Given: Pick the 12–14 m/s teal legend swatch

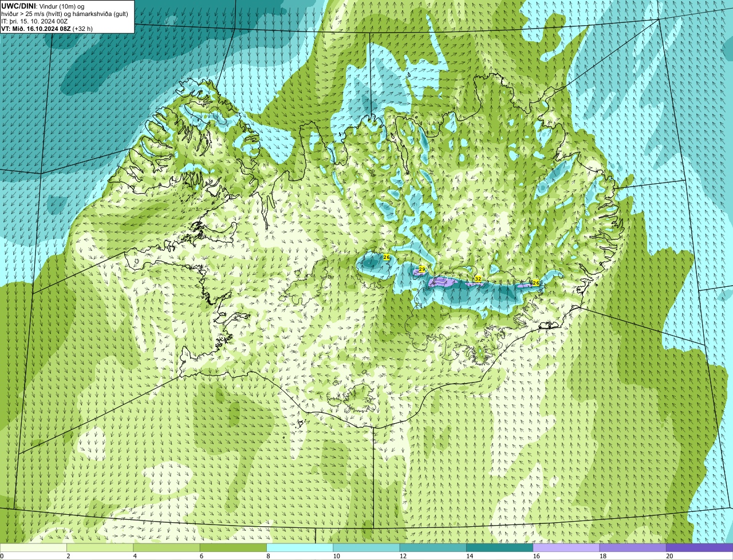Looking at the screenshot, I should point(434,547).
